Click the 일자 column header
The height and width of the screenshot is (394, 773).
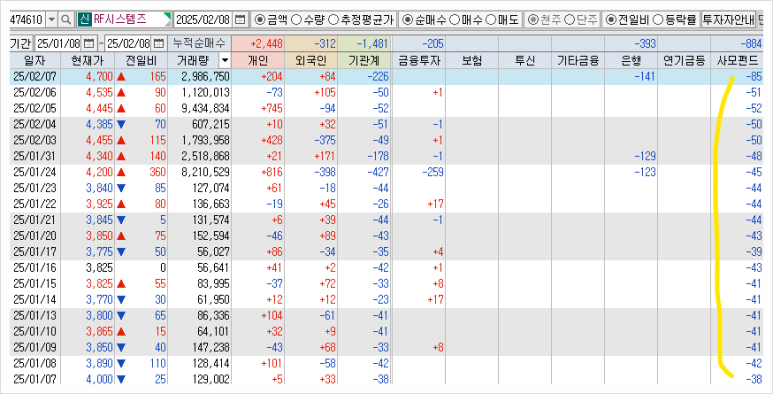coord(34,61)
